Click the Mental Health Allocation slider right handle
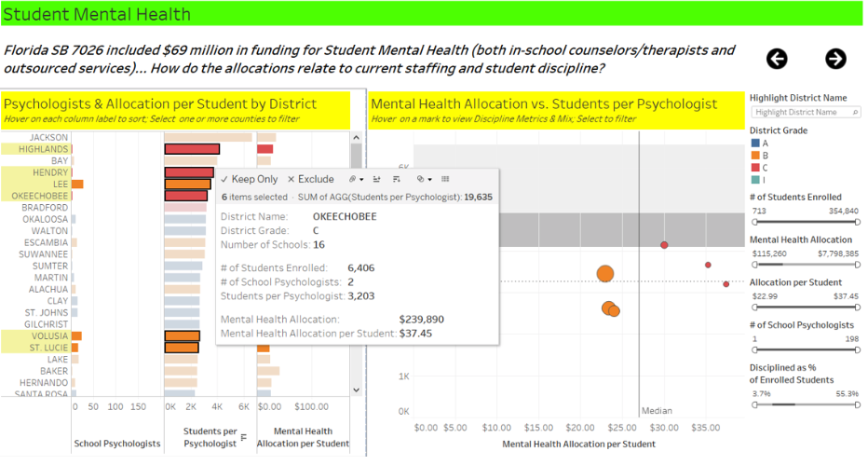 pos(858,265)
